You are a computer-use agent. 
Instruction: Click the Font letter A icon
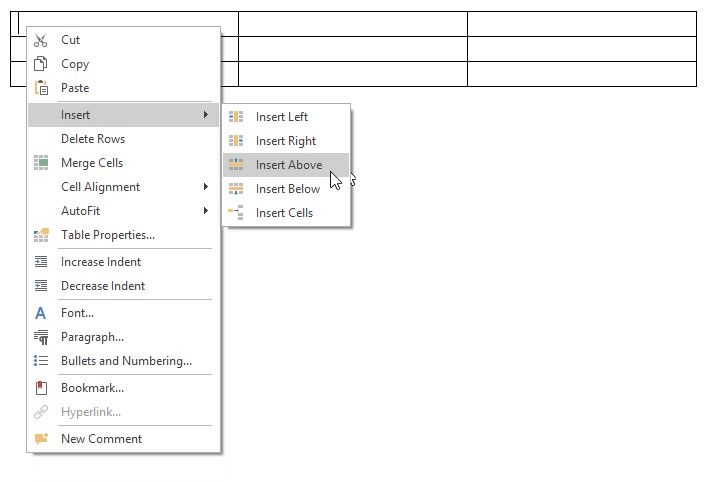pyautogui.click(x=41, y=313)
